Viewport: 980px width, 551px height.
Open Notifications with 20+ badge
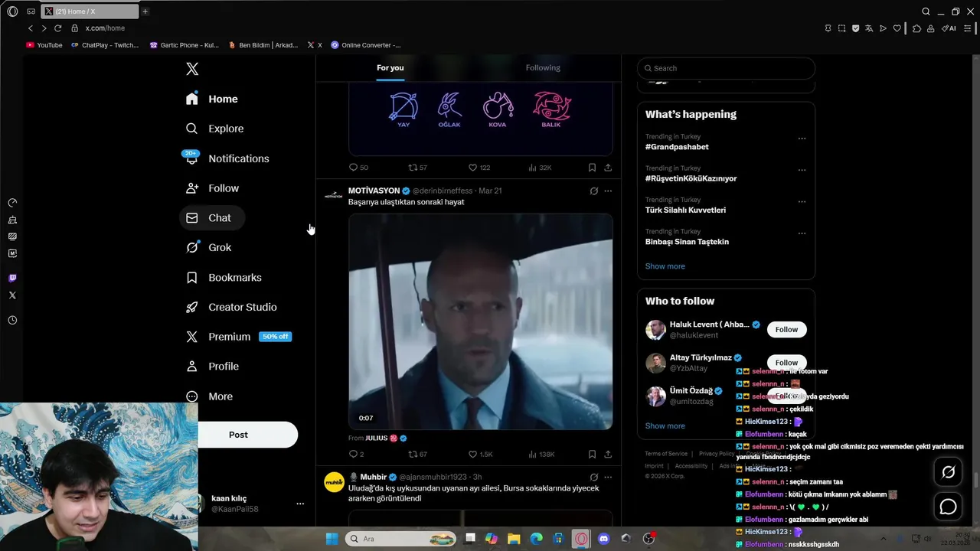(x=227, y=158)
